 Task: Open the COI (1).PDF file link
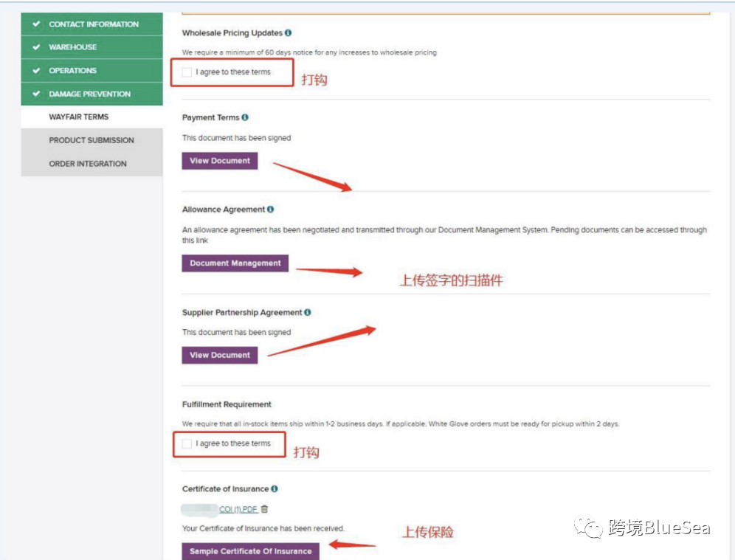[238, 509]
